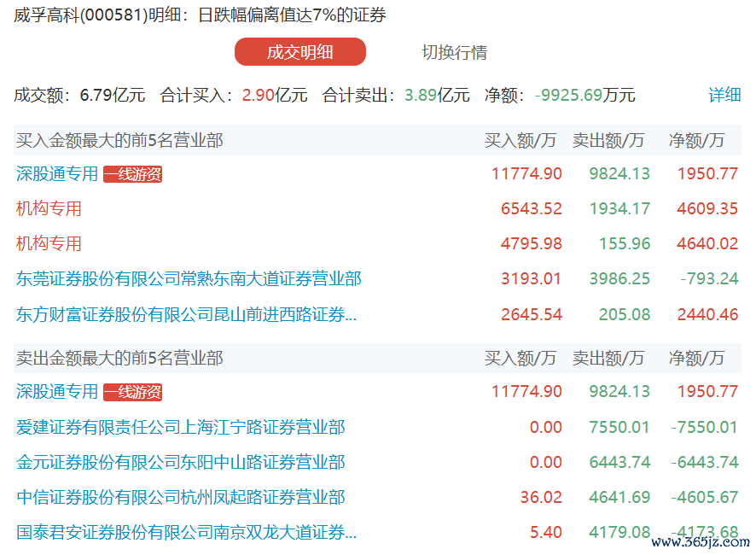Click sell amount 4641.69
The height and width of the screenshot is (555, 756).
[x=619, y=497]
